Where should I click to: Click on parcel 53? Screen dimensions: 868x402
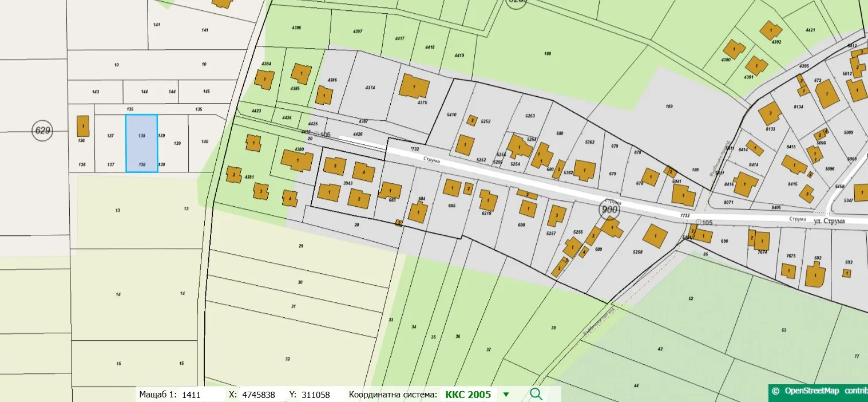point(784,329)
